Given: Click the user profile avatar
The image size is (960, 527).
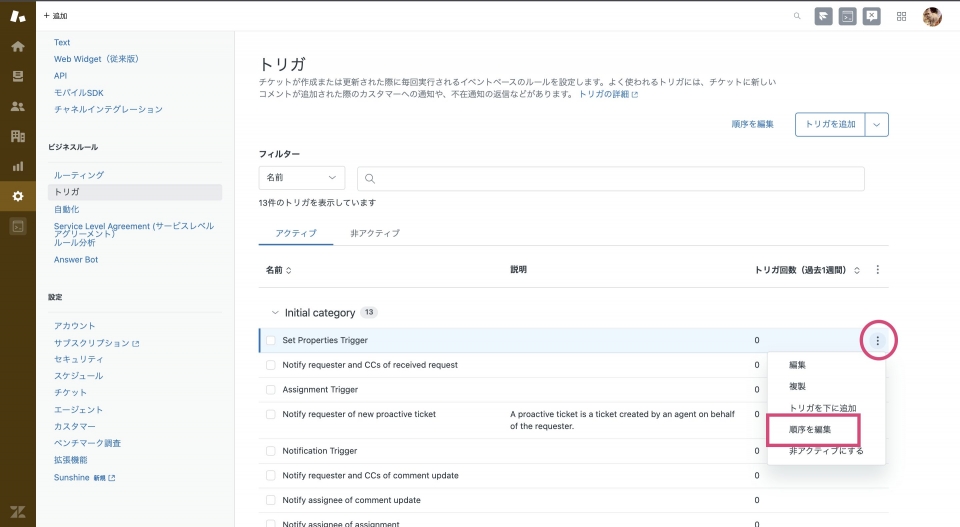Looking at the screenshot, I should click(931, 16).
